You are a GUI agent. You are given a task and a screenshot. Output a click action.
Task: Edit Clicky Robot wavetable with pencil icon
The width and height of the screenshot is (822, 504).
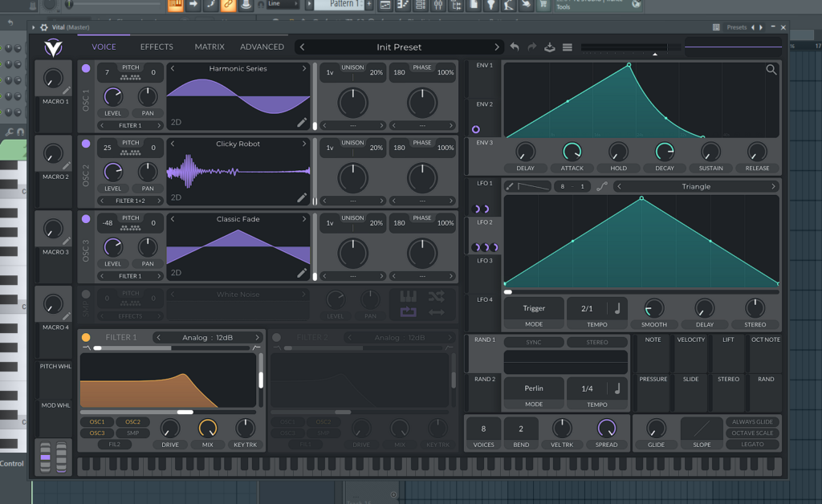[302, 197]
